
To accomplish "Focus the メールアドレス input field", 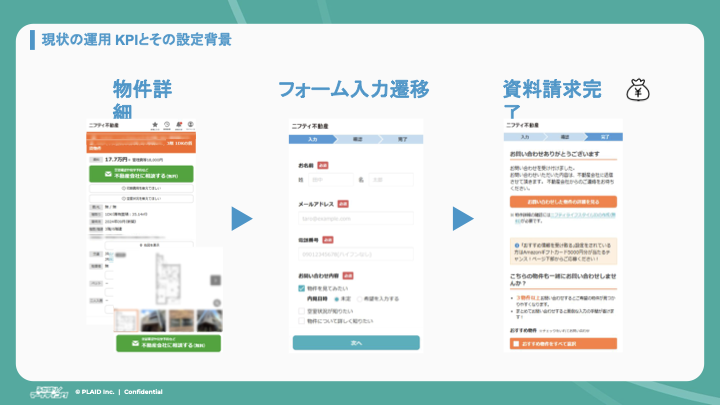I will pos(356,218).
